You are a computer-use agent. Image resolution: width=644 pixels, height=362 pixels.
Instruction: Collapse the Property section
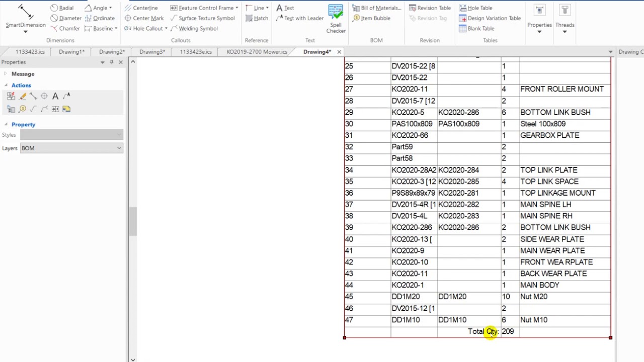pos(6,124)
